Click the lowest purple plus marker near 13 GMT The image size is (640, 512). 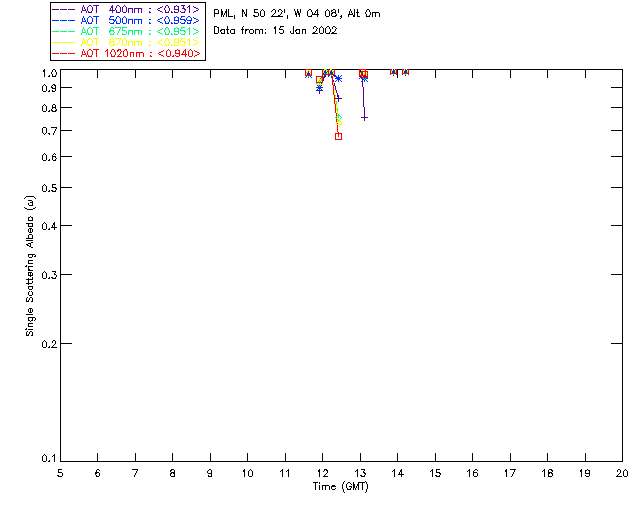click(x=364, y=117)
